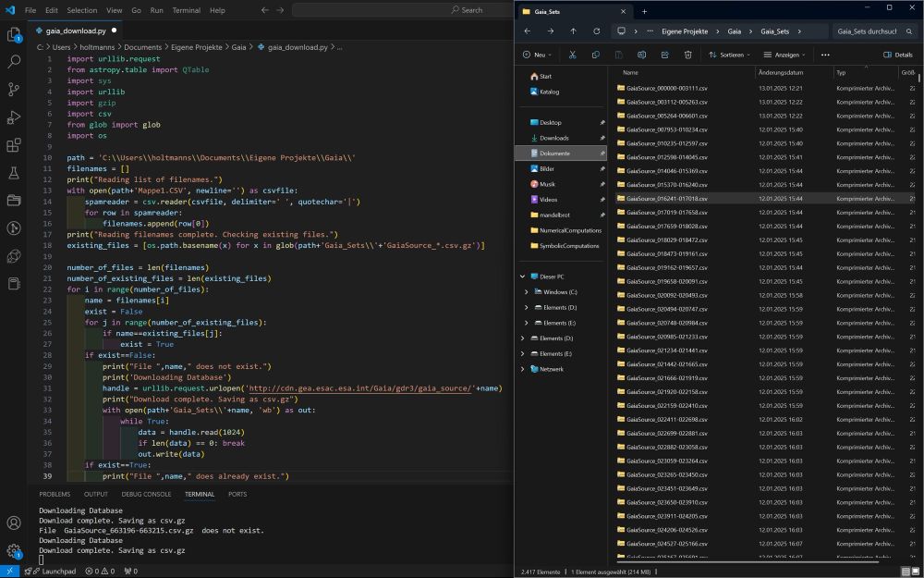Rename the selected file in Explorer
The image size is (924, 578).
[x=642, y=55]
